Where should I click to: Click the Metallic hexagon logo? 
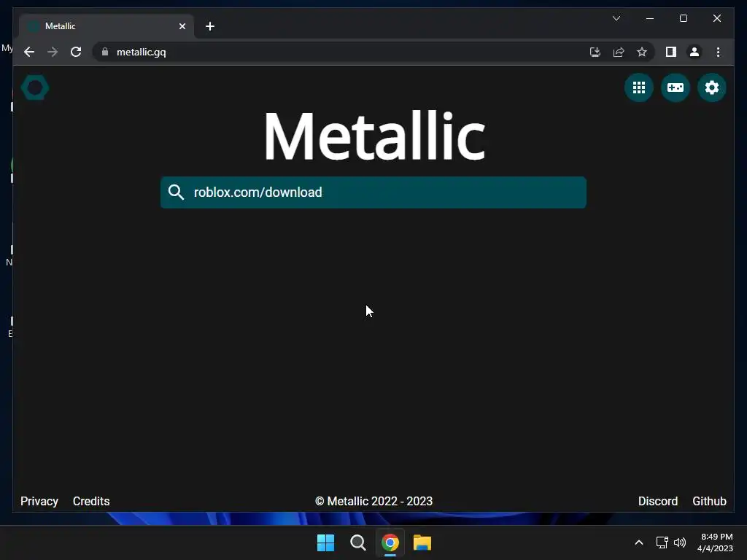tap(35, 87)
